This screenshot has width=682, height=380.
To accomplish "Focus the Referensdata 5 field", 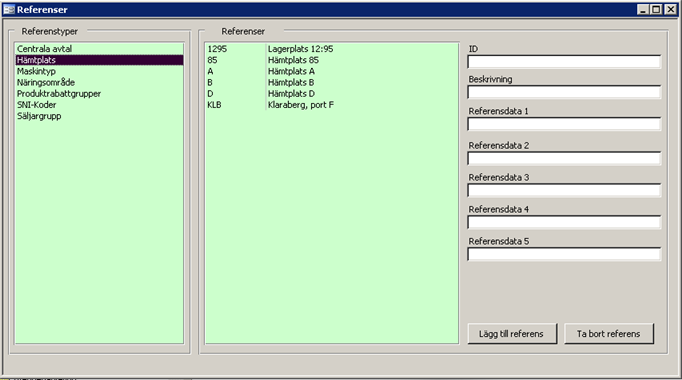I will click(564, 254).
